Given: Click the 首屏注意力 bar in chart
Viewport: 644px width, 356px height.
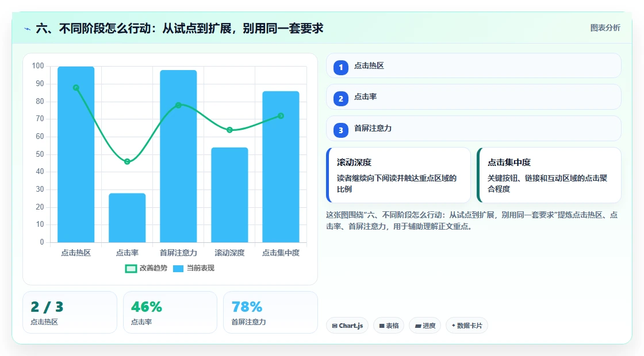Looking at the screenshot, I should point(178,156).
